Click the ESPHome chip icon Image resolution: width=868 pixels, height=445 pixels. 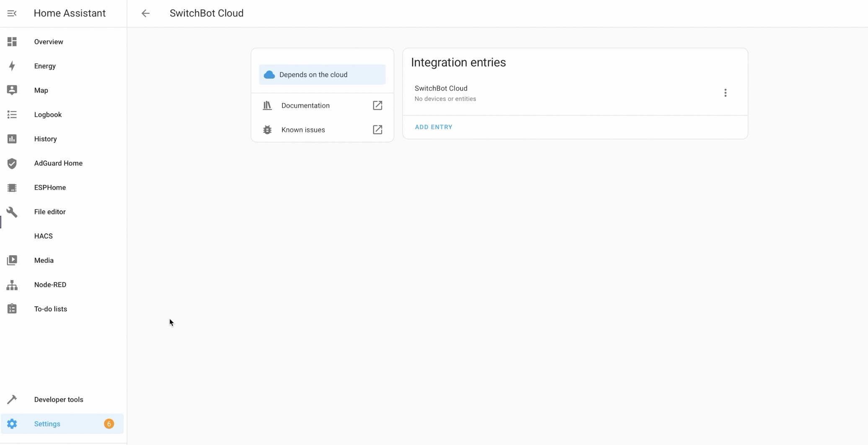coord(12,188)
